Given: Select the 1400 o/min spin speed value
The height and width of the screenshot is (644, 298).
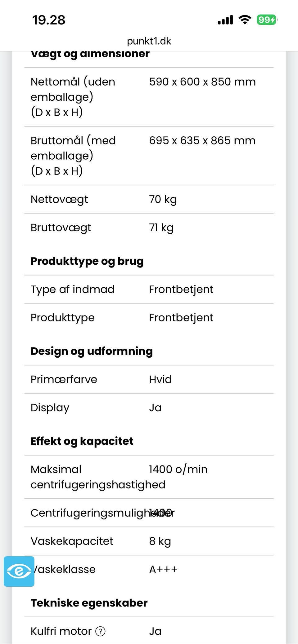Looking at the screenshot, I should tap(178, 470).
